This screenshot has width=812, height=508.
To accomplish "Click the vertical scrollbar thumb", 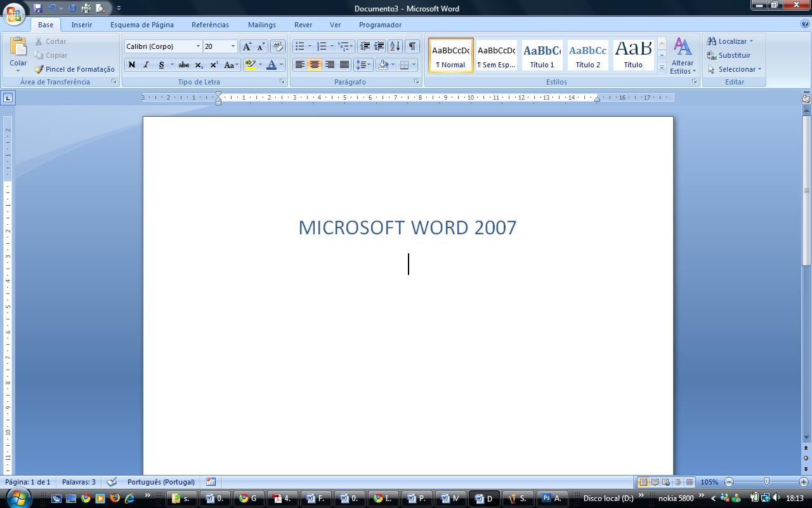I will pos(807,190).
